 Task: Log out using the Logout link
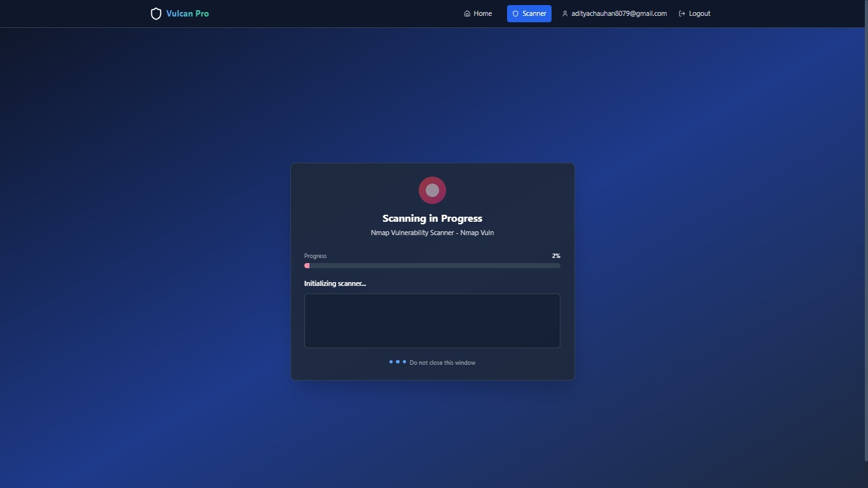click(x=695, y=13)
